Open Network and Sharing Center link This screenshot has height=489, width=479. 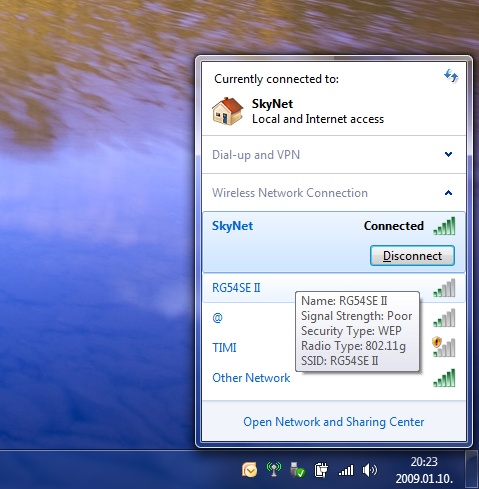(334, 422)
